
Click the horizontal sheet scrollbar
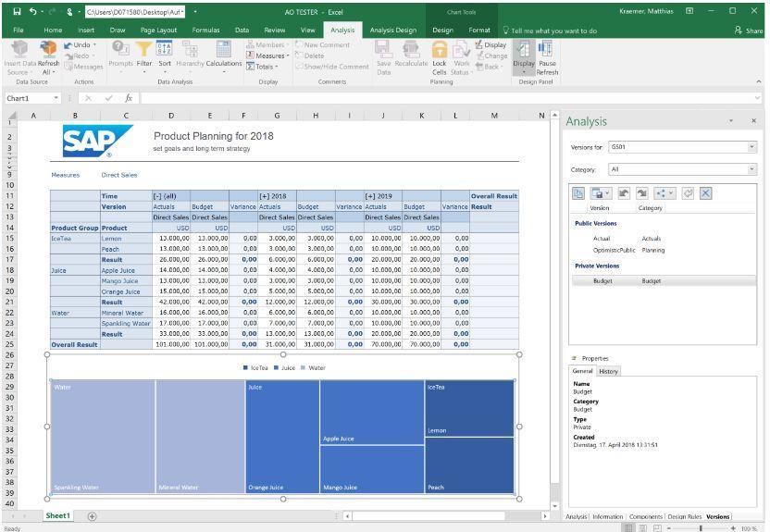pos(428,516)
